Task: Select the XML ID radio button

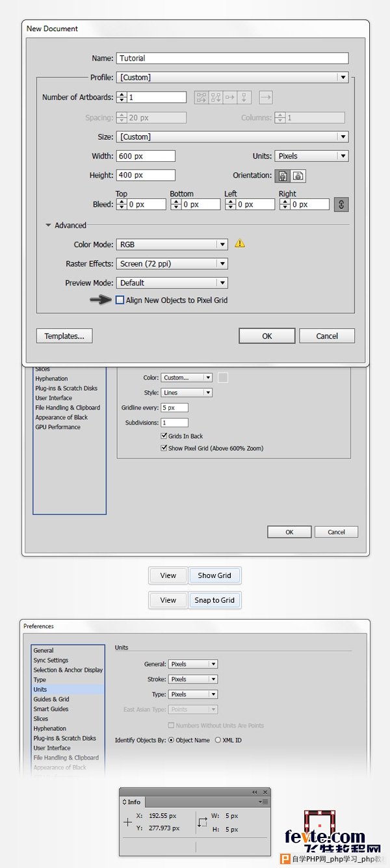Action: 218,740
